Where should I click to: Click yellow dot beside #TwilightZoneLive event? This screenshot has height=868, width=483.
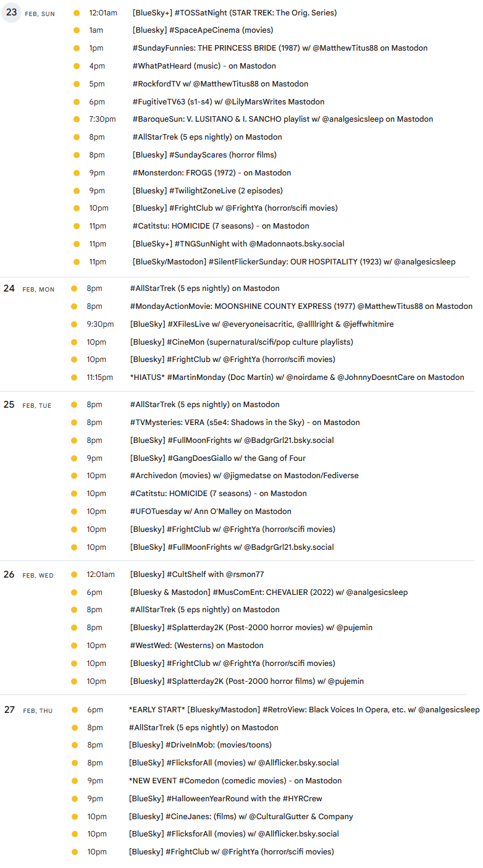[x=76, y=191]
